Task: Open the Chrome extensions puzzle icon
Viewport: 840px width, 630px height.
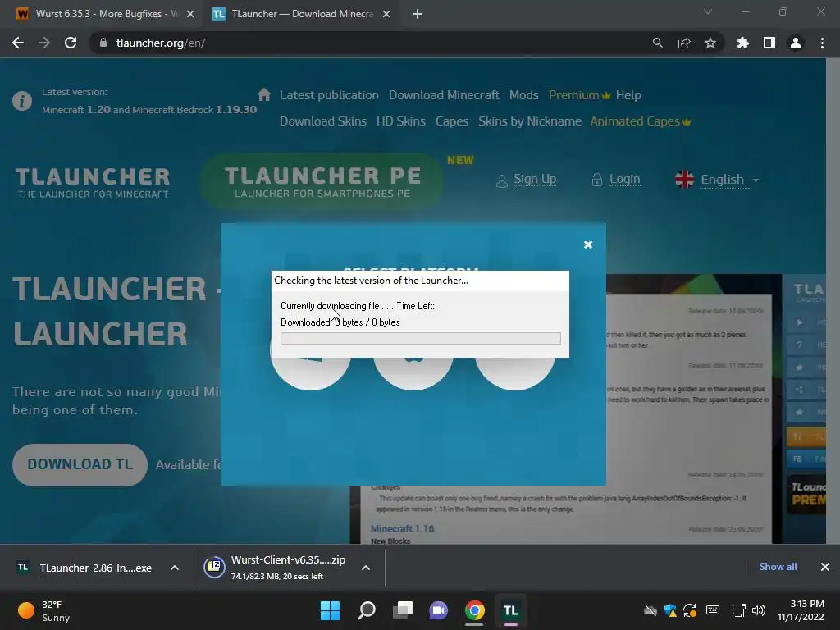Action: pos(742,43)
